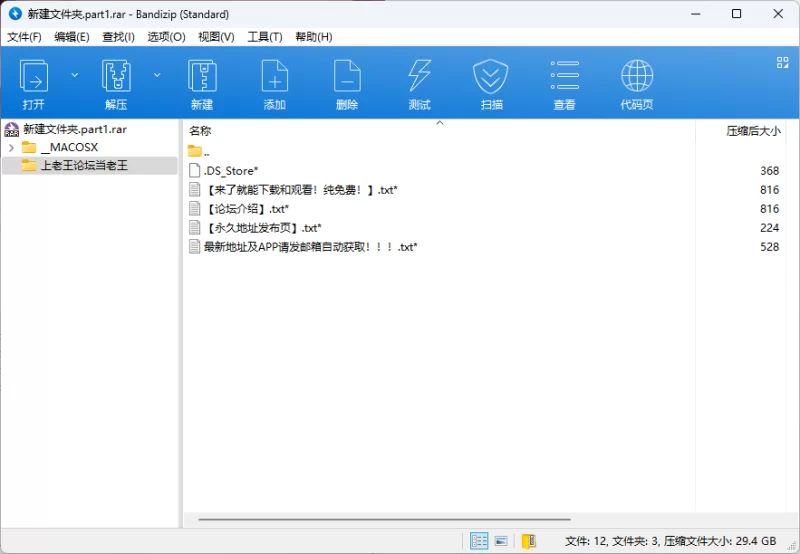The width and height of the screenshot is (800, 554).
Task: Click the RAR archive icon in the tree
Action: tap(11, 130)
